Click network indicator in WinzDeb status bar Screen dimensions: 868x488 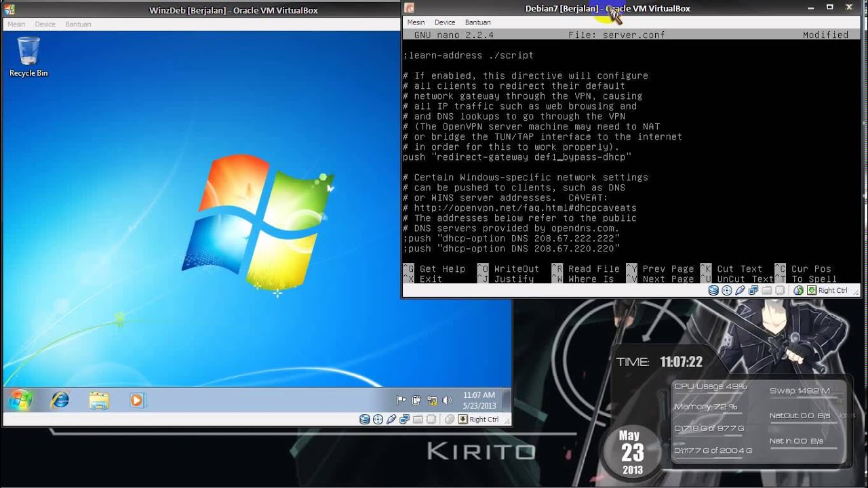[404, 419]
